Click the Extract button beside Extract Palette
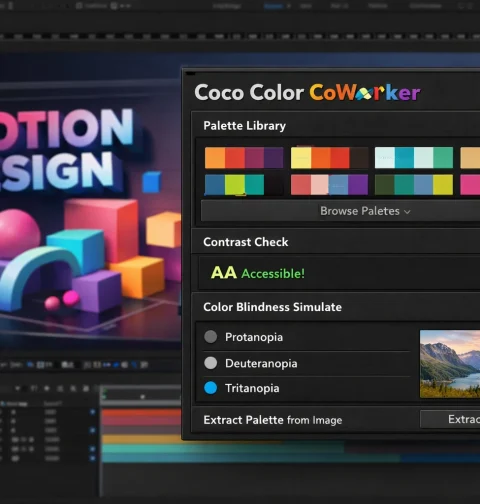The width and height of the screenshot is (480, 504). pyautogui.click(x=450, y=419)
